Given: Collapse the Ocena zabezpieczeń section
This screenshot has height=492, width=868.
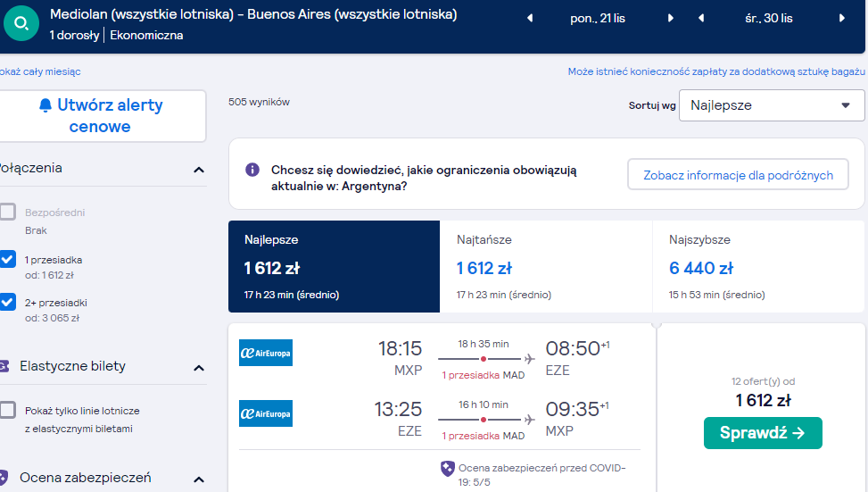Looking at the screenshot, I should pos(199,479).
